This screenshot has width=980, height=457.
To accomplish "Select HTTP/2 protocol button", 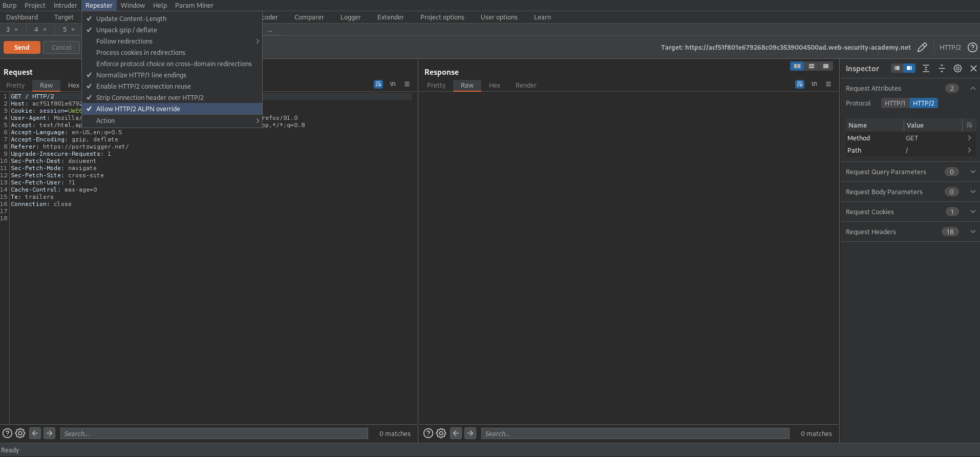I will point(923,103).
